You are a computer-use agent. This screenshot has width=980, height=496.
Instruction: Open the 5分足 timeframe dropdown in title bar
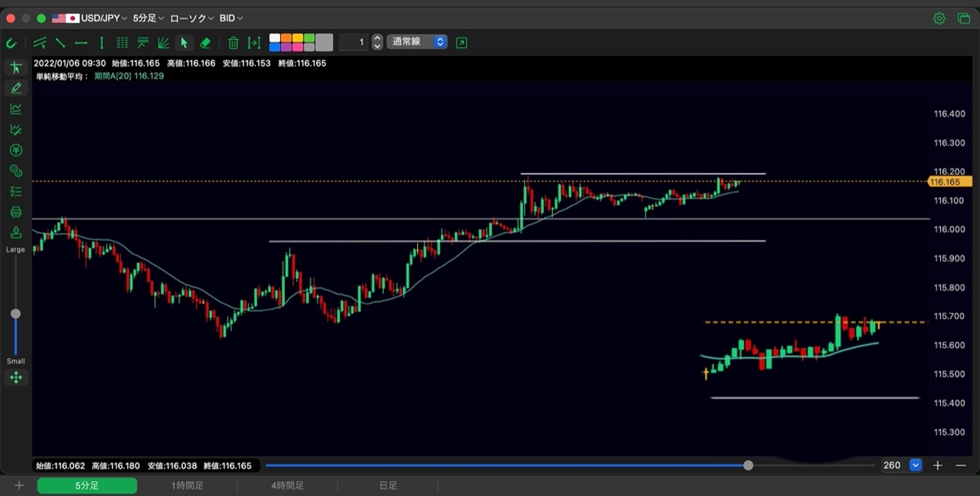coord(149,18)
